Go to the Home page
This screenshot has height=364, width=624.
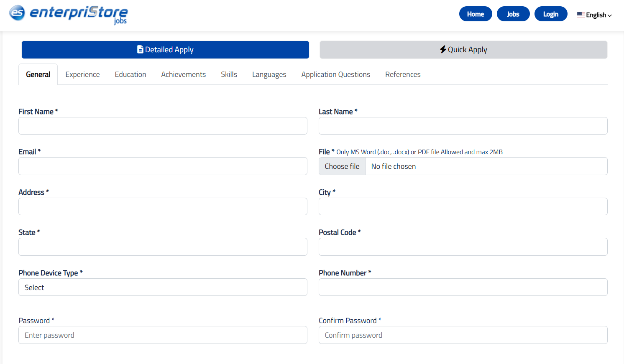tap(475, 14)
